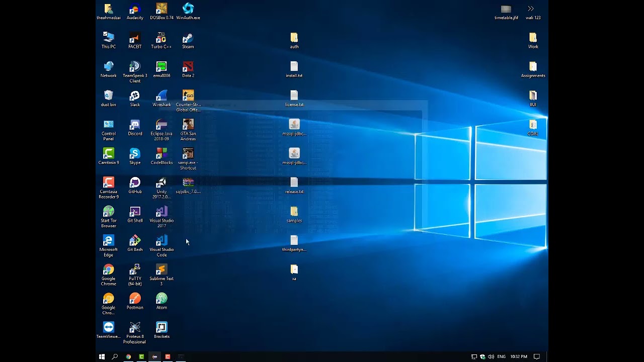Launch GitHub desktop shortcut

pos(135,186)
